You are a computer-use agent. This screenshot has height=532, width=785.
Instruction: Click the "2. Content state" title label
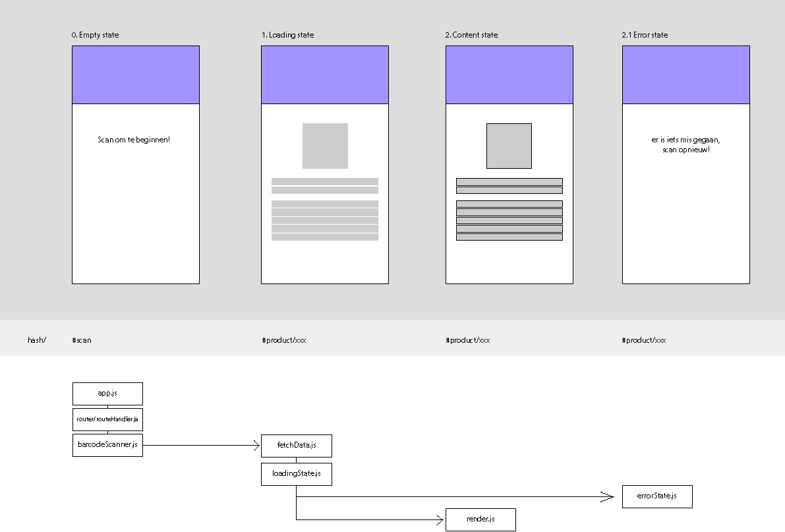(x=471, y=35)
